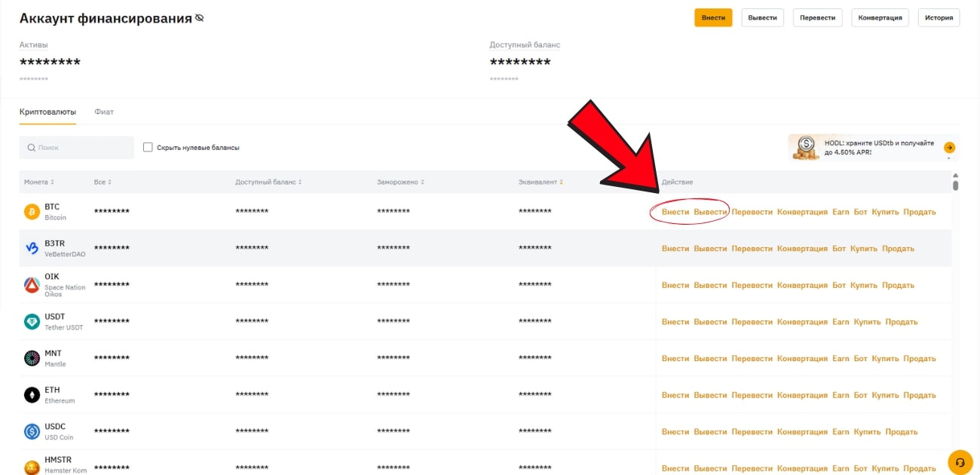The width and height of the screenshot is (980, 475).
Task: Click the BTC coin icon
Action: [32, 212]
